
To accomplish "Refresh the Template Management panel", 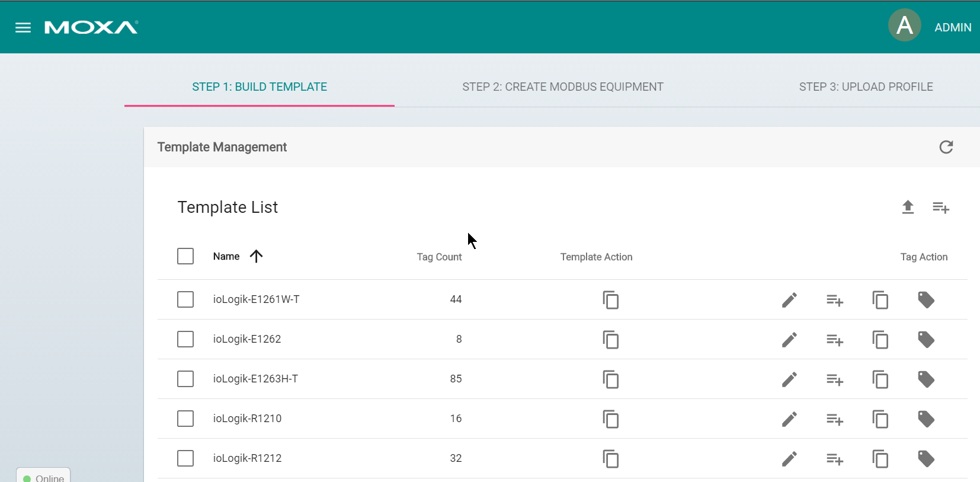I will click(x=946, y=147).
